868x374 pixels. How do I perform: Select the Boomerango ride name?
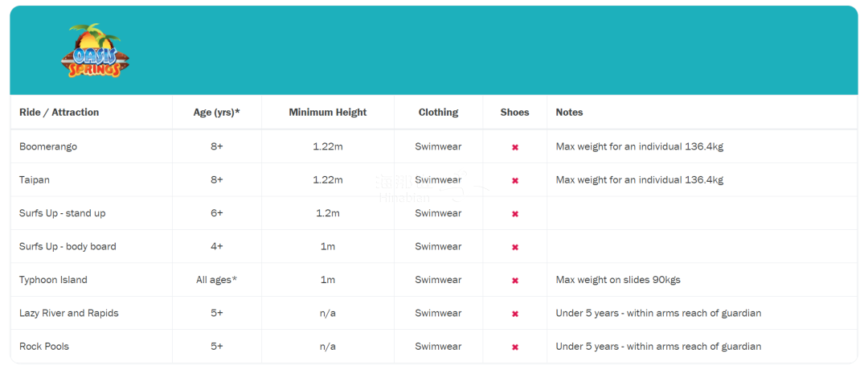click(48, 147)
